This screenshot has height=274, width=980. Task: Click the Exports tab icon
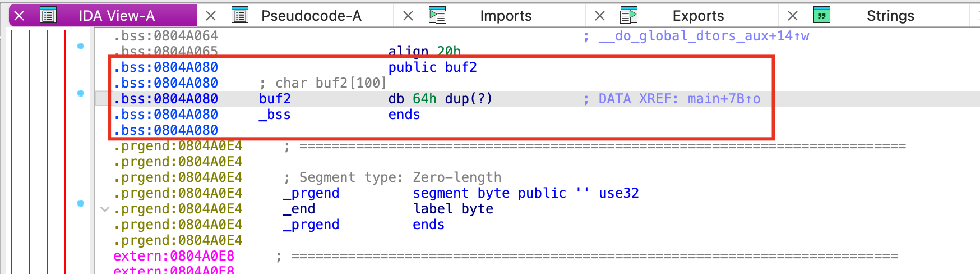629,16
